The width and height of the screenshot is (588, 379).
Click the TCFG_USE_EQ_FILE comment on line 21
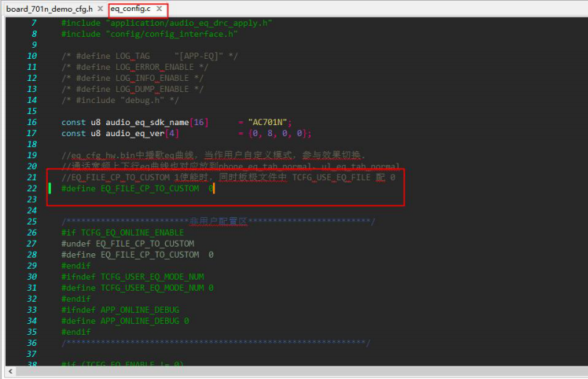pos(228,177)
